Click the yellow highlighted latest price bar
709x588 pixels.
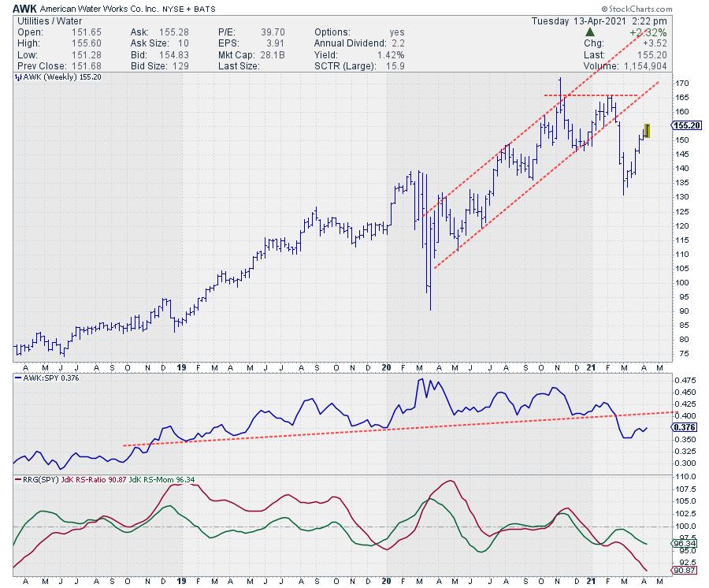coord(648,129)
